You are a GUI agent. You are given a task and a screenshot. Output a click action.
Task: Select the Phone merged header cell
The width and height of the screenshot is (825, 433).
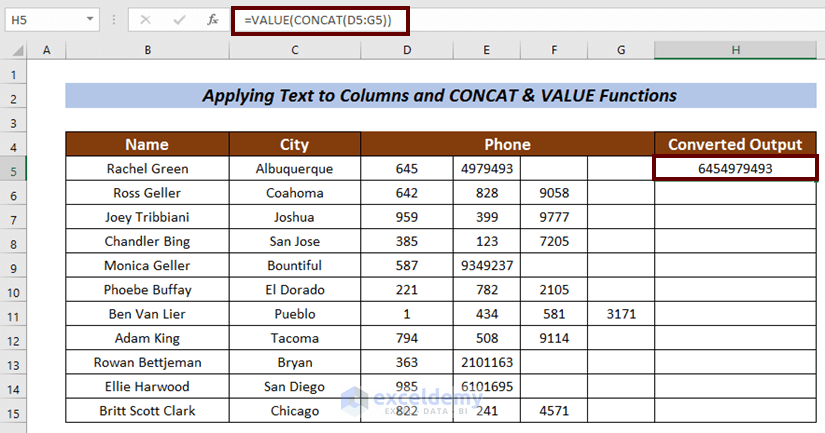pos(507,144)
